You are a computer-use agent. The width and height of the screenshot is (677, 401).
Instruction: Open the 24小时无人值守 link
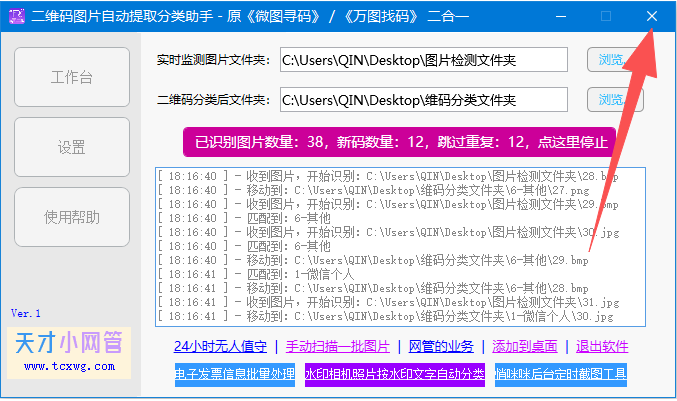[220, 347]
